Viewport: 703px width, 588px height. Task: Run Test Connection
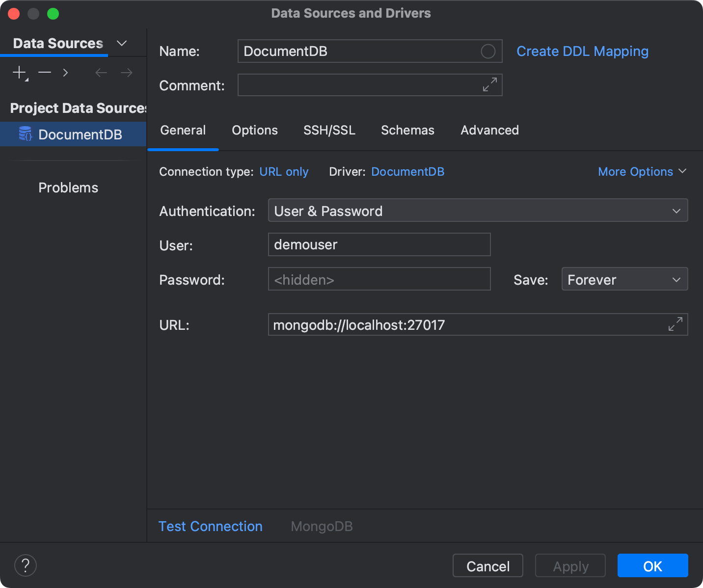point(210,526)
